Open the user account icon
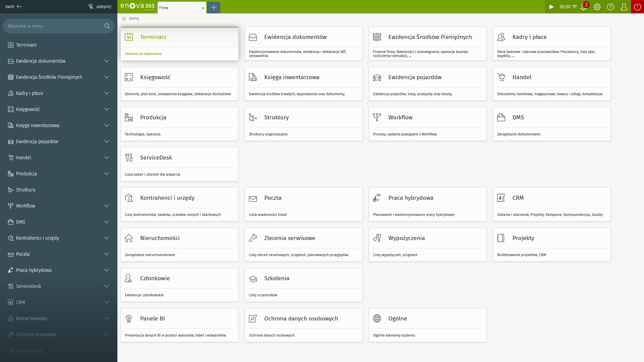This screenshot has width=644, height=362. pos(624,7)
